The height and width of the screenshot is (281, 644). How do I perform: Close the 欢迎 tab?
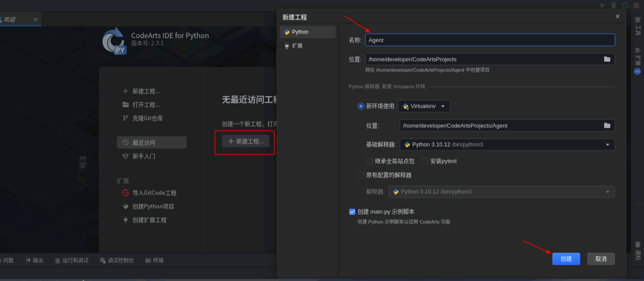[35, 20]
